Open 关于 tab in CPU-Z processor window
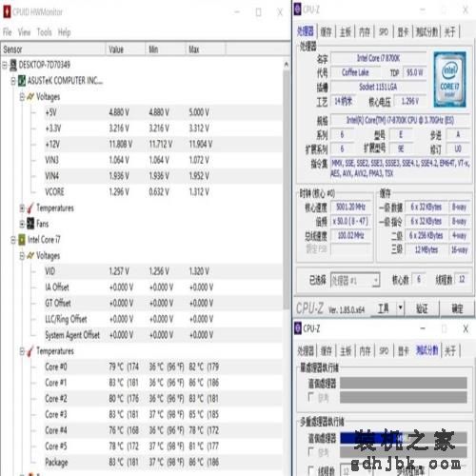Screen dimensions: 476x476 click(x=450, y=31)
